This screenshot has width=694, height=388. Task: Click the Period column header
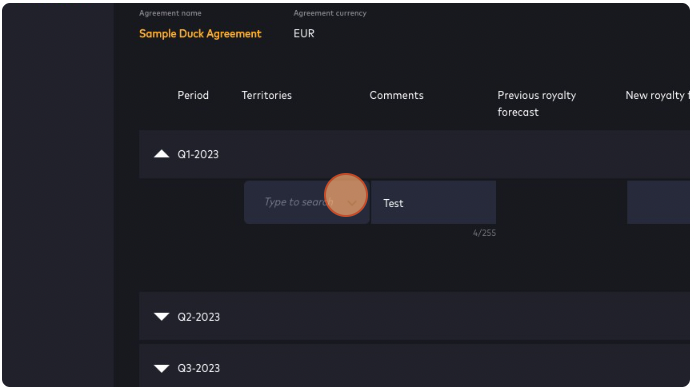[193, 95]
